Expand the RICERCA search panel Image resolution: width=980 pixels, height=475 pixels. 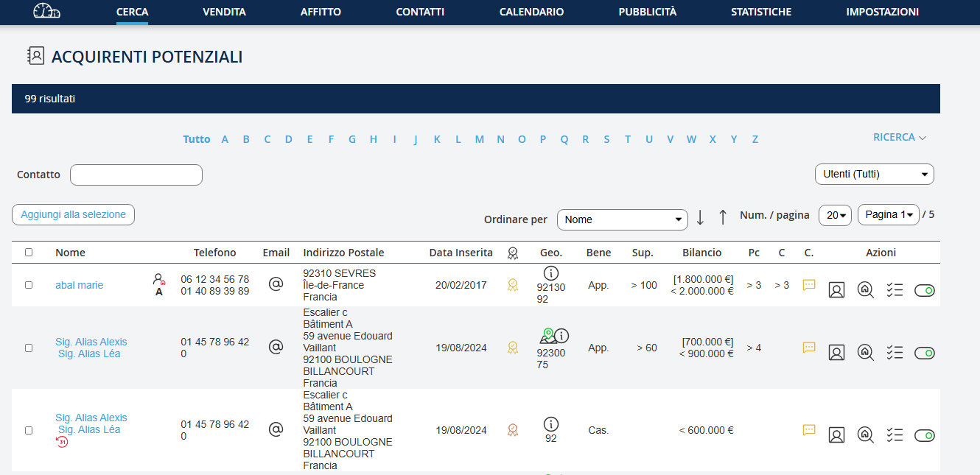[899, 138]
